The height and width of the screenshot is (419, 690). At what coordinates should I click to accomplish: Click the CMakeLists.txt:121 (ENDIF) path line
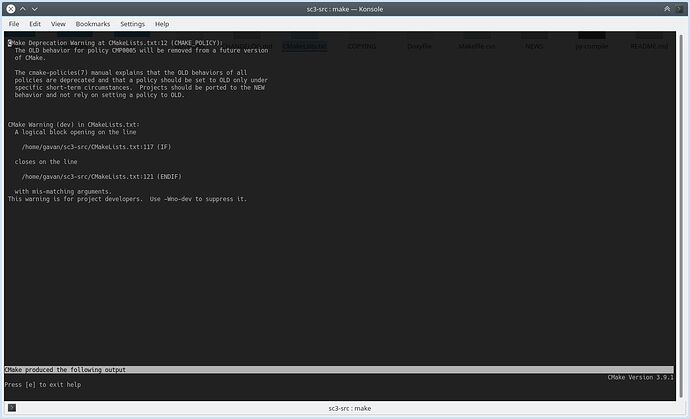pyautogui.click(x=110, y=176)
